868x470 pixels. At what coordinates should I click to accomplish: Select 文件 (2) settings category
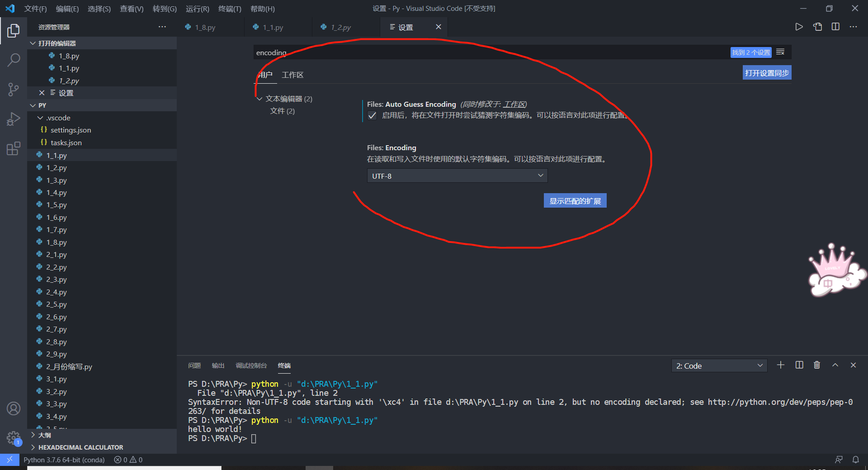pyautogui.click(x=283, y=111)
